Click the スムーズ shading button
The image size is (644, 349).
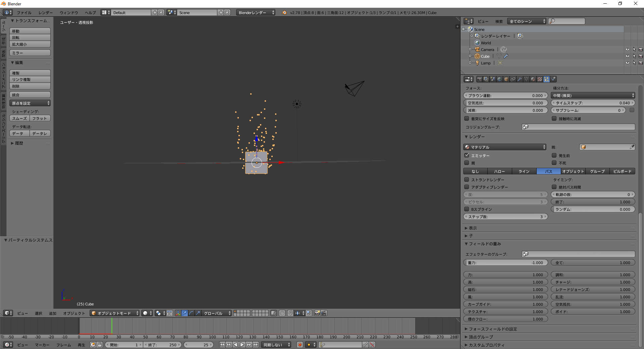pyautogui.click(x=19, y=118)
